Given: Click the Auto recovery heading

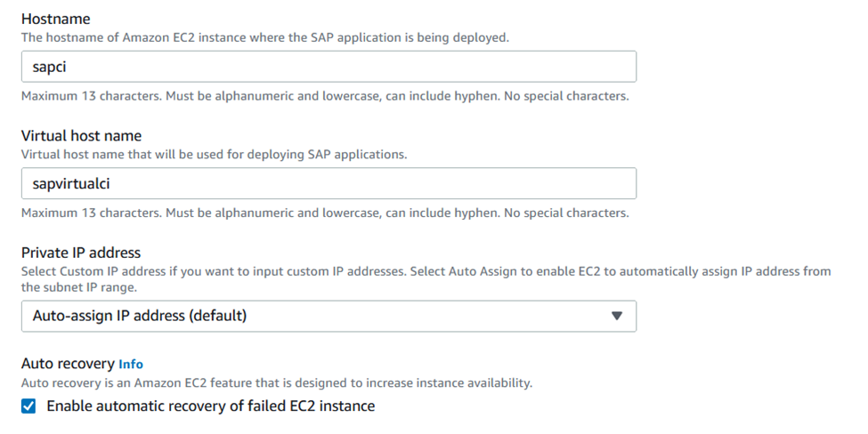Looking at the screenshot, I should click(x=68, y=364).
